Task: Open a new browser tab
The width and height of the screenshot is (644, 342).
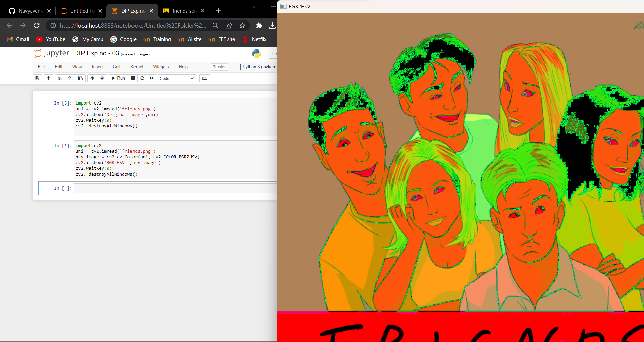Action: 218,11
